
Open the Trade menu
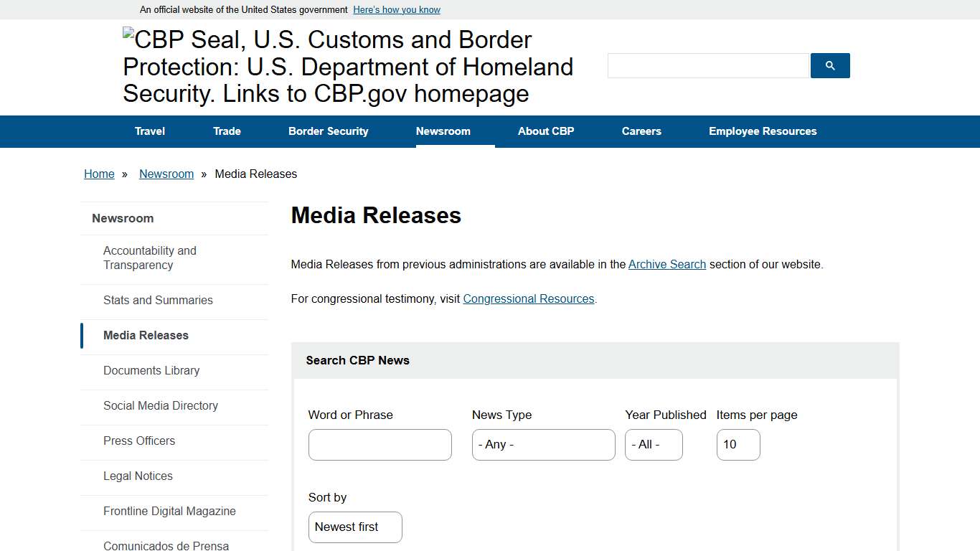227,131
